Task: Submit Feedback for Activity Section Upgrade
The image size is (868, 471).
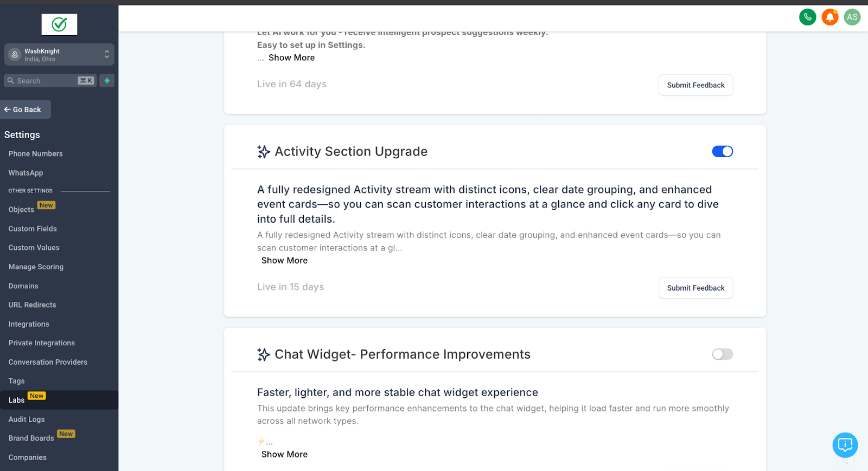Action: [695, 288]
